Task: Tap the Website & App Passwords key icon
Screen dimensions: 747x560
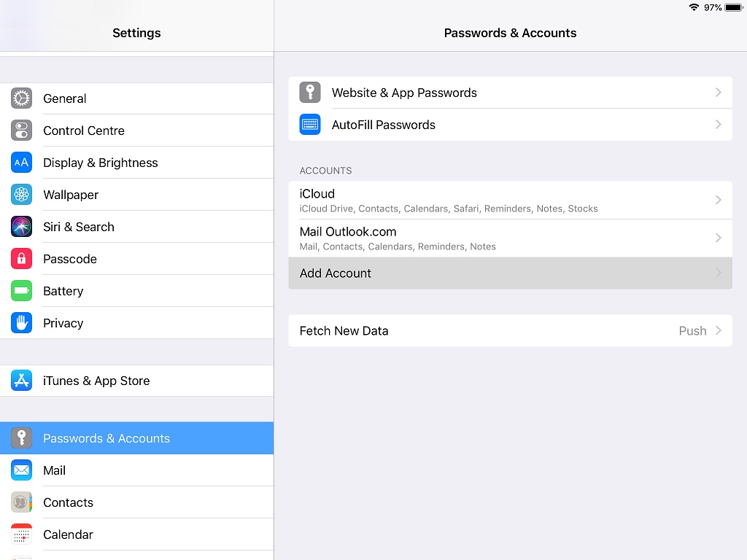Action: [x=310, y=93]
